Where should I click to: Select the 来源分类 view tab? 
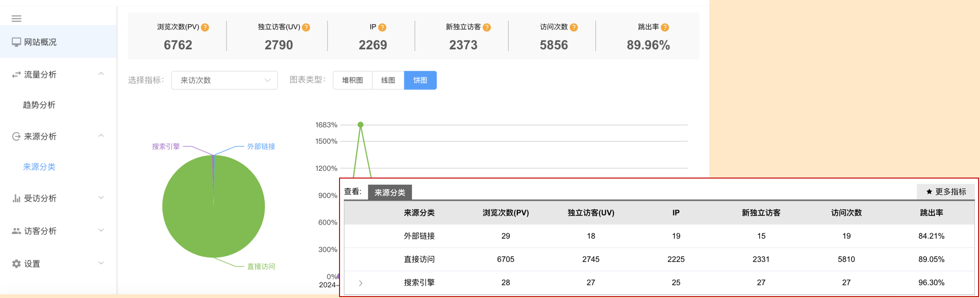pyautogui.click(x=390, y=192)
